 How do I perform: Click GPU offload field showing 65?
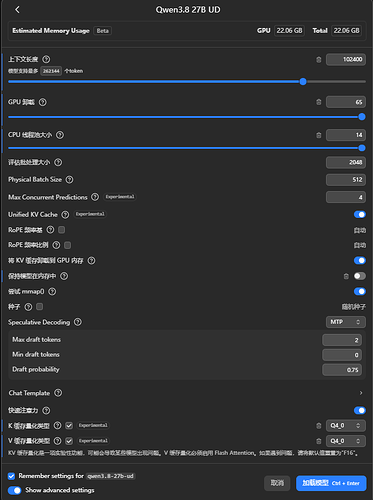tap(346, 102)
